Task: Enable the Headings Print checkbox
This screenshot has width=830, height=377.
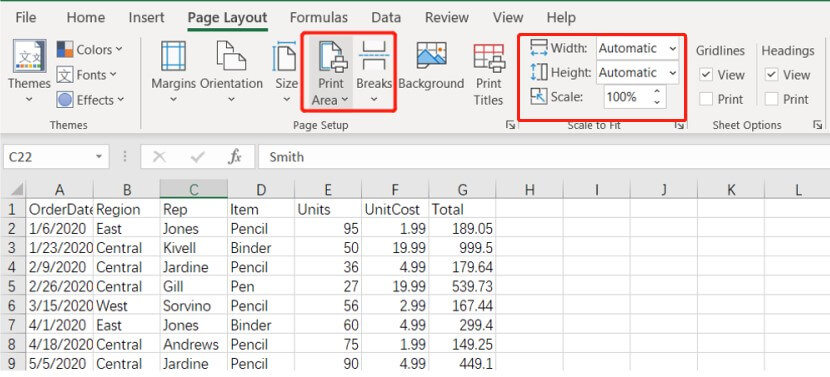Action: tap(772, 99)
